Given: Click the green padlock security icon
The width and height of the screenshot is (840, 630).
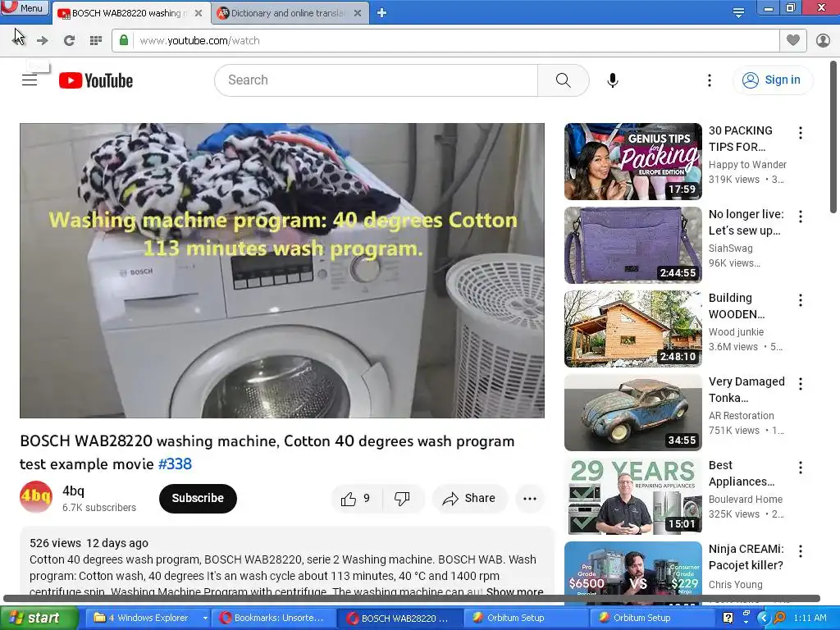Looking at the screenshot, I should coord(124,40).
